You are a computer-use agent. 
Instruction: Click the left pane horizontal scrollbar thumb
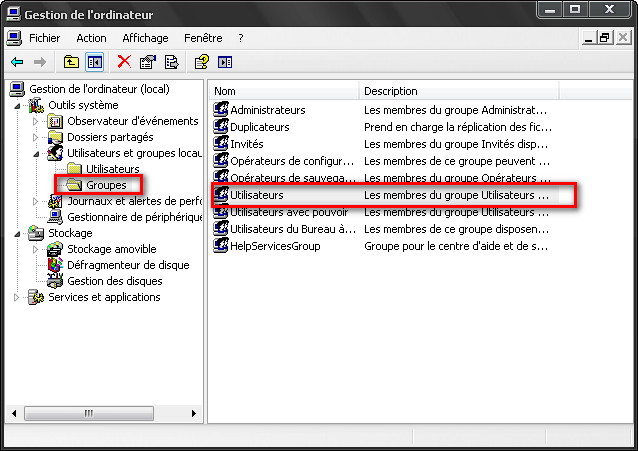point(88,412)
